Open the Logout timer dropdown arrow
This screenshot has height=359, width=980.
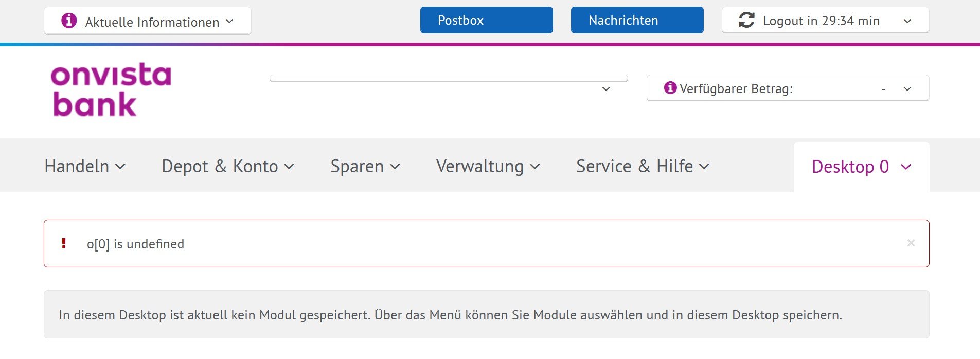pyautogui.click(x=907, y=21)
